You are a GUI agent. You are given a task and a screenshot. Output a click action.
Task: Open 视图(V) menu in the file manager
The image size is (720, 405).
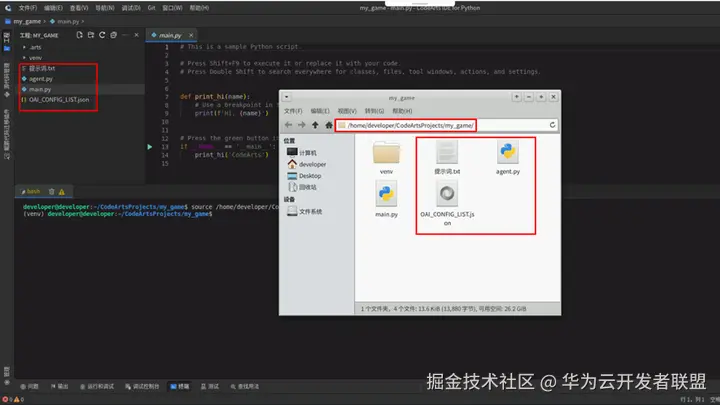[x=347, y=111]
